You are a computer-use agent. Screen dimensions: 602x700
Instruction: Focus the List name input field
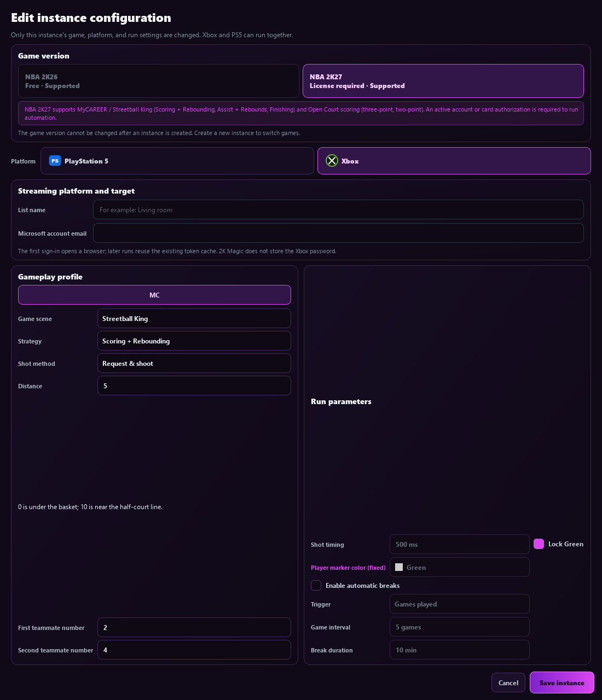(338, 210)
